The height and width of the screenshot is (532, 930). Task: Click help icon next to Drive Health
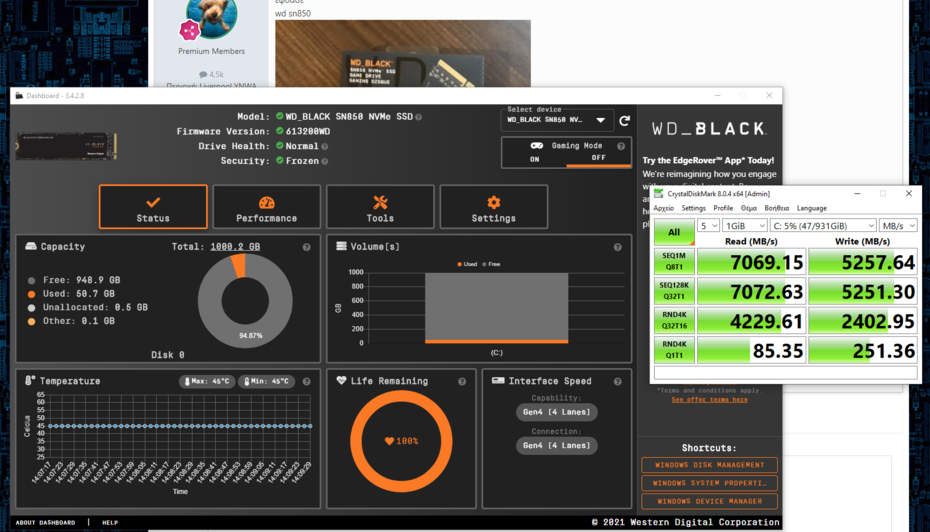pyautogui.click(x=324, y=146)
